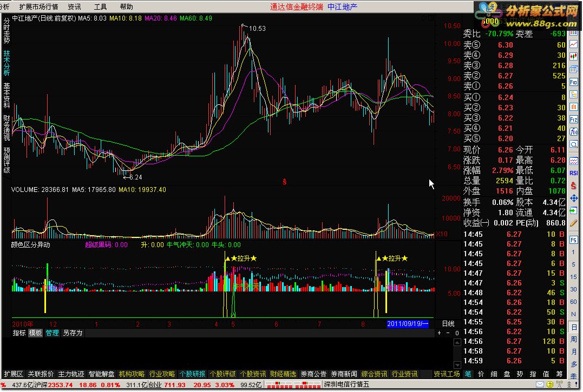Click the 沪深 2353.74 index in status bar
The height and width of the screenshot is (392, 583).
pyautogui.click(x=54, y=385)
